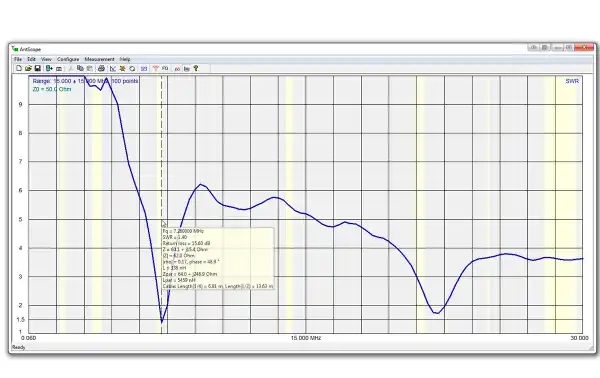Click the yellow question mark help icon
The width and height of the screenshot is (600, 378).
point(196,68)
